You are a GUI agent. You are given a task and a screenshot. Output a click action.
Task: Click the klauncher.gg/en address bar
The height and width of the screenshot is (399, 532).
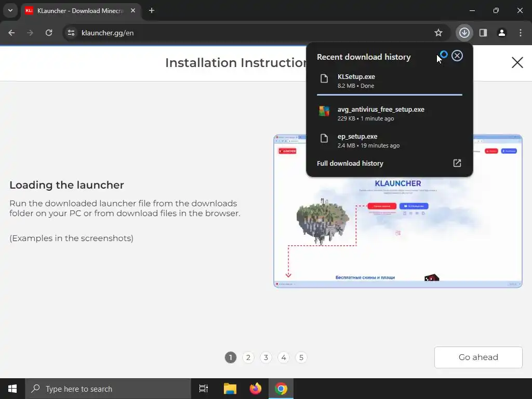pyautogui.click(x=256, y=33)
